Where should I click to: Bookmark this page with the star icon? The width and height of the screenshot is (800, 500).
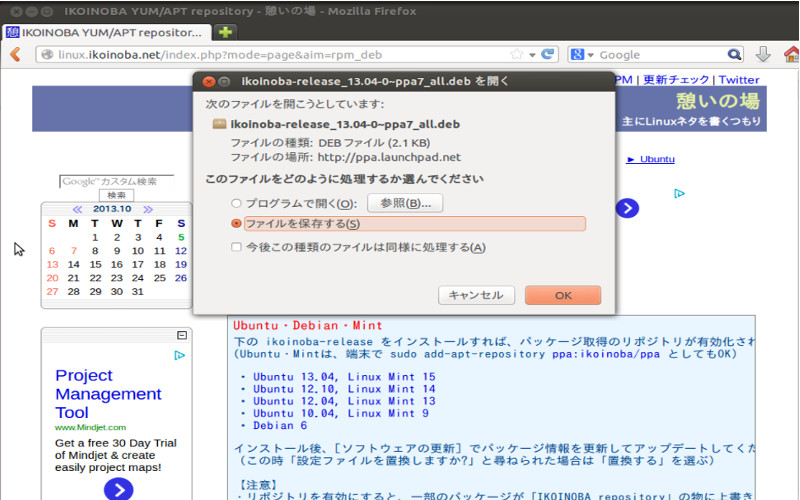[x=517, y=54]
